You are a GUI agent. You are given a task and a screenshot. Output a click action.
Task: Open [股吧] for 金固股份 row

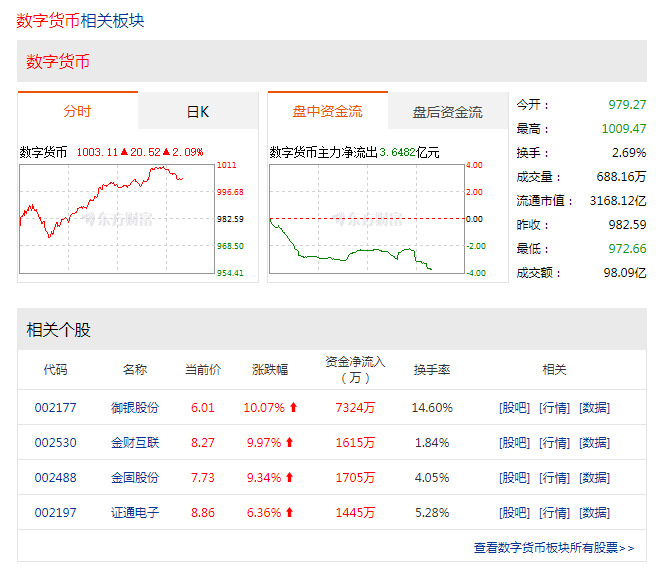pos(514,478)
